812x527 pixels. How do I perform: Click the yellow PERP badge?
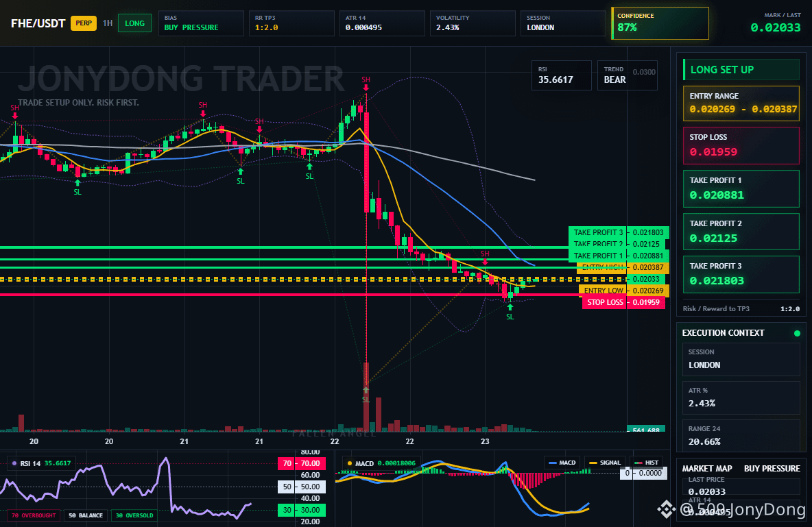click(x=84, y=23)
